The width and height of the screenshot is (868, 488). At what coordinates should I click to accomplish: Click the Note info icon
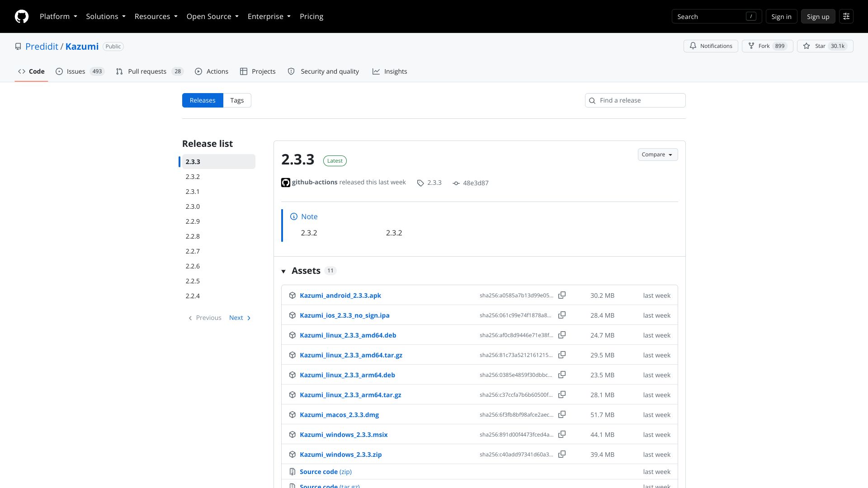(294, 216)
